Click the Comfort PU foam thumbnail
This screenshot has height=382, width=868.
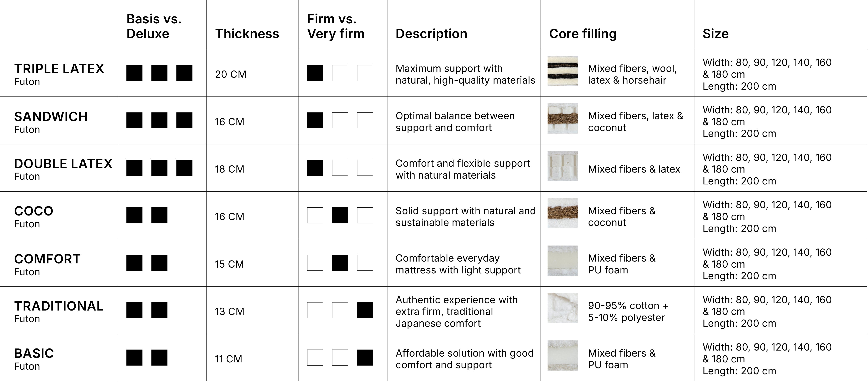click(562, 261)
